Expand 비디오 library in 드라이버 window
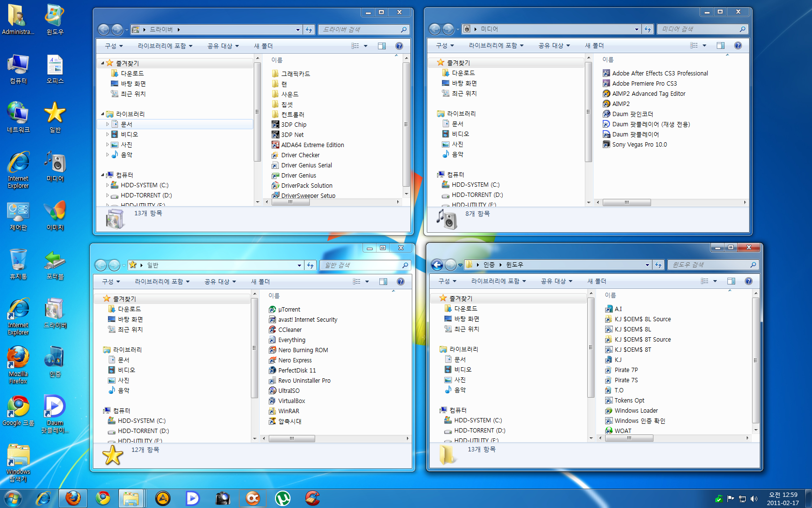Image resolution: width=812 pixels, height=508 pixels. pos(108,134)
